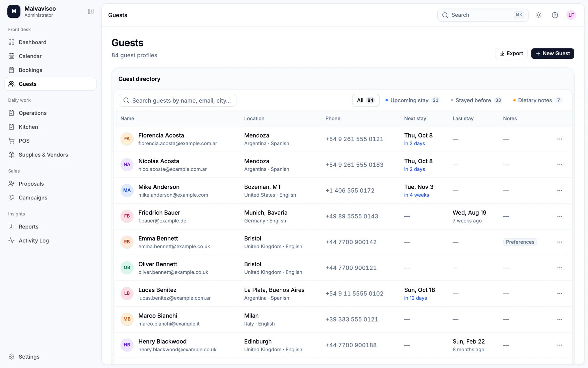Click the New Guest button

[553, 54]
